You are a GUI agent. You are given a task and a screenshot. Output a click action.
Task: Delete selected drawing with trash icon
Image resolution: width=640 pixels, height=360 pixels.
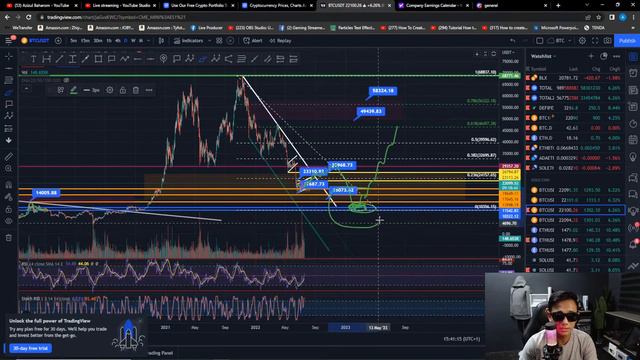tap(136, 90)
